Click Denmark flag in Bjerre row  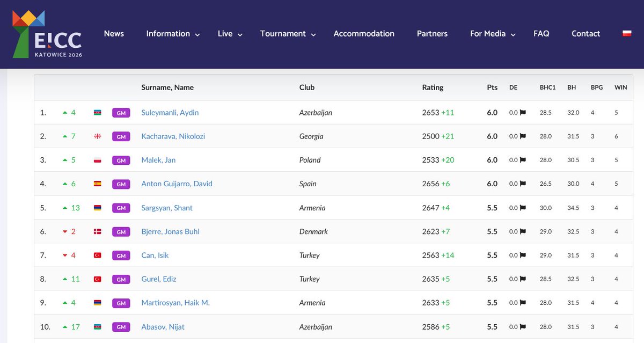[x=98, y=231]
